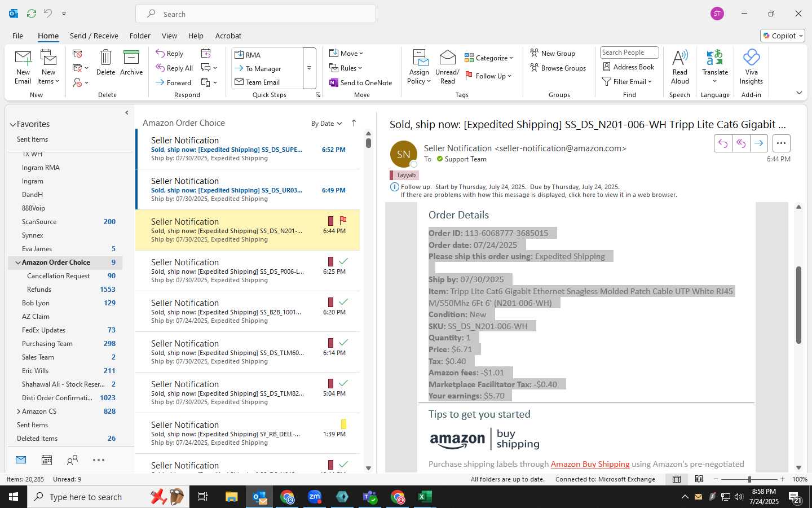Image resolution: width=812 pixels, height=508 pixels.
Task: Open the Send / Receive tab
Action: click(94, 36)
